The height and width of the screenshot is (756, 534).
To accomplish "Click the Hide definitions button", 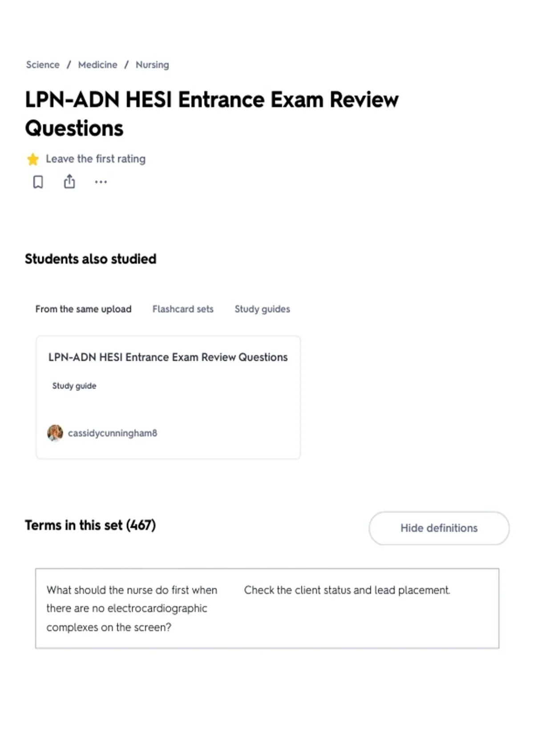I will point(439,528).
